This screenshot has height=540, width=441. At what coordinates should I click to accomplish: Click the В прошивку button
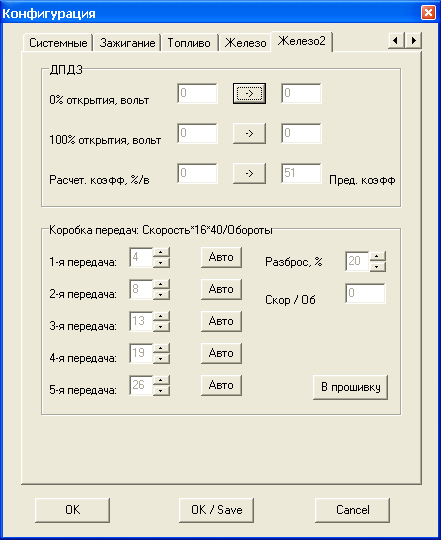click(x=350, y=387)
